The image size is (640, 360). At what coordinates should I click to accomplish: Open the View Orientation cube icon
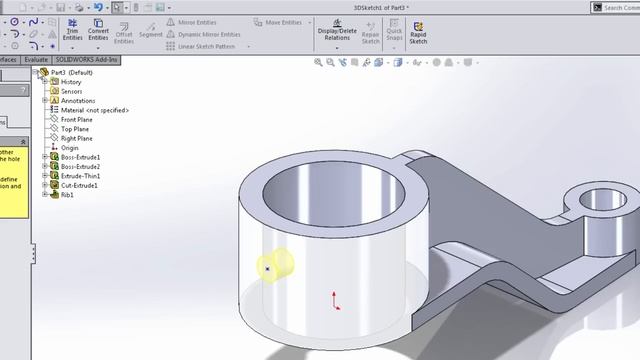point(378,62)
